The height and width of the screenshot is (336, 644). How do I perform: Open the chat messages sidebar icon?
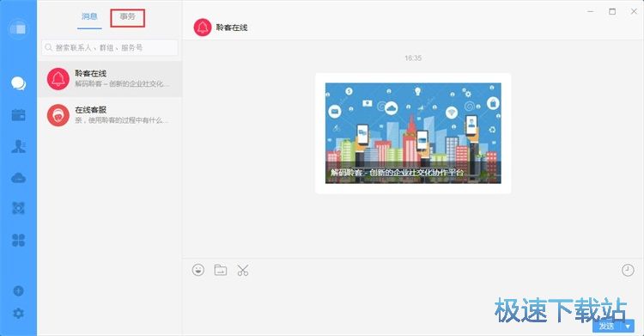click(x=19, y=83)
